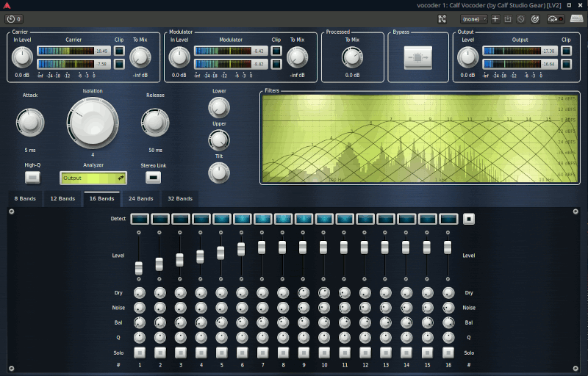Select the 24 Bands tab

140,198
